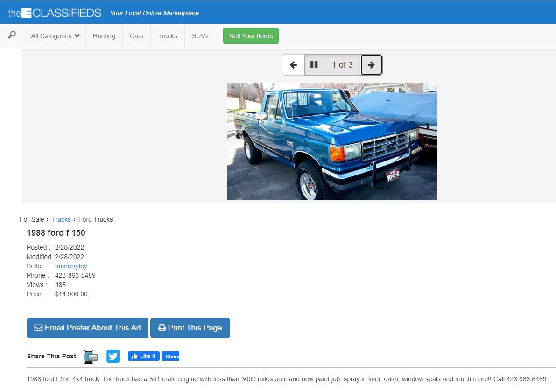Pause the photo slideshow
The image size is (556, 392).
coord(314,65)
